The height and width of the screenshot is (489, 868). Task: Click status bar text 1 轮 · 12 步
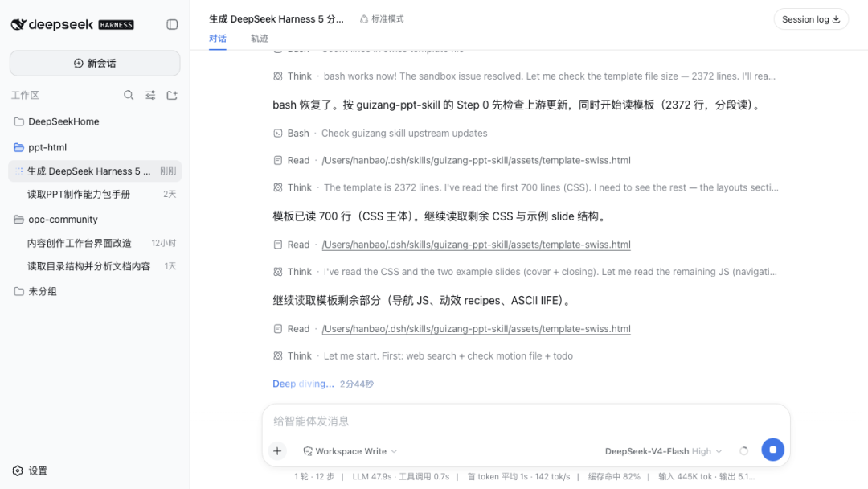[x=314, y=477]
